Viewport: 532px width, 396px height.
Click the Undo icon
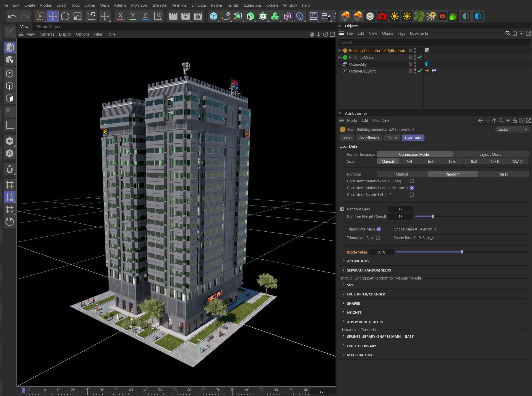(13, 16)
